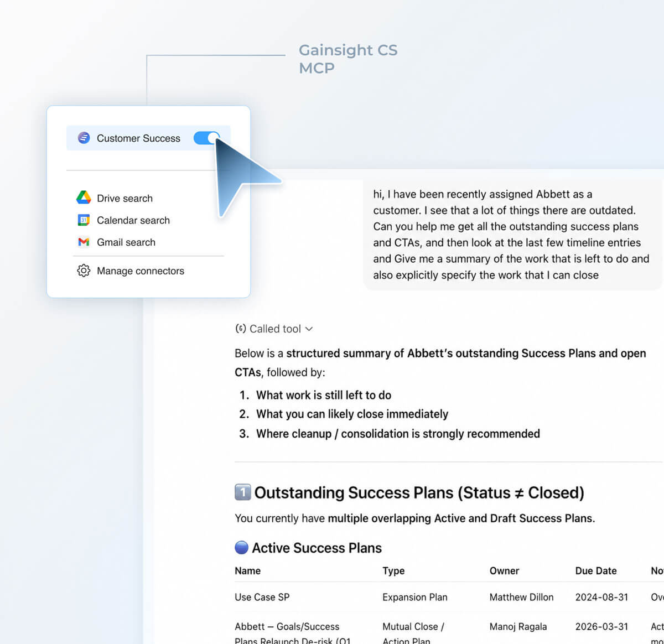Click 'What you can likely close immediately'
664x644 pixels.
(x=352, y=414)
